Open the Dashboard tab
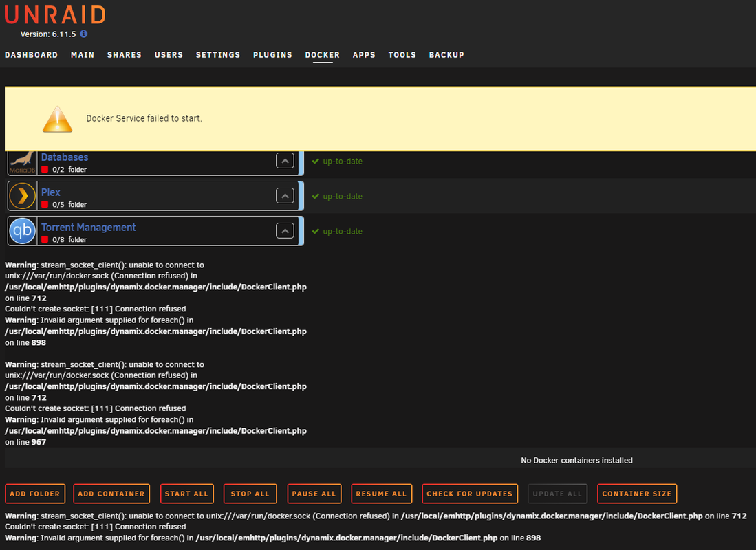 click(x=32, y=55)
